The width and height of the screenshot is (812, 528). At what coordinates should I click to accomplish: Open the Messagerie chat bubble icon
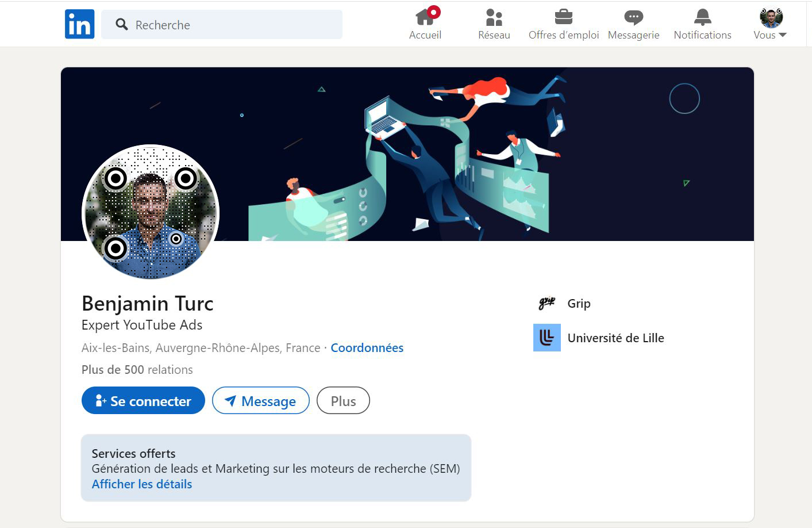click(633, 17)
